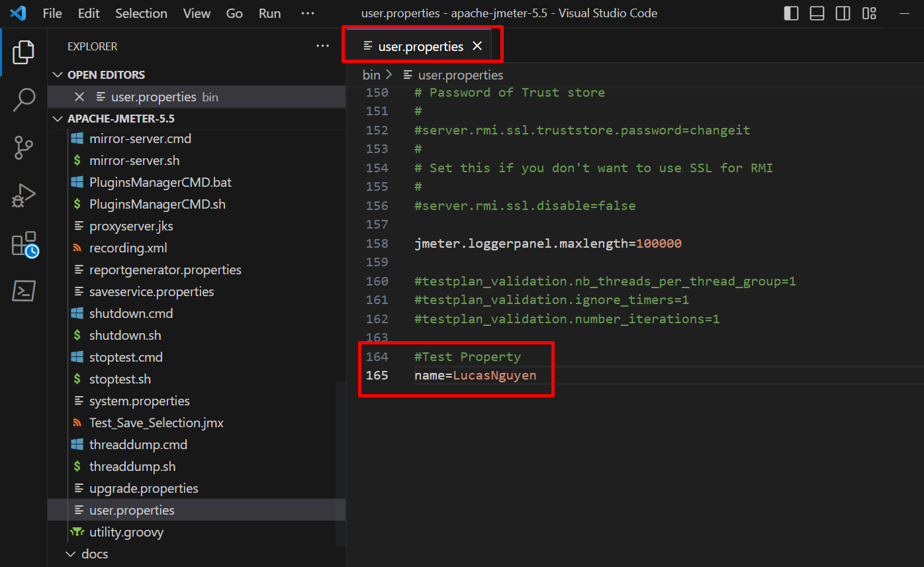
Task: Click bin in the breadcrumb bar
Action: pyautogui.click(x=371, y=74)
